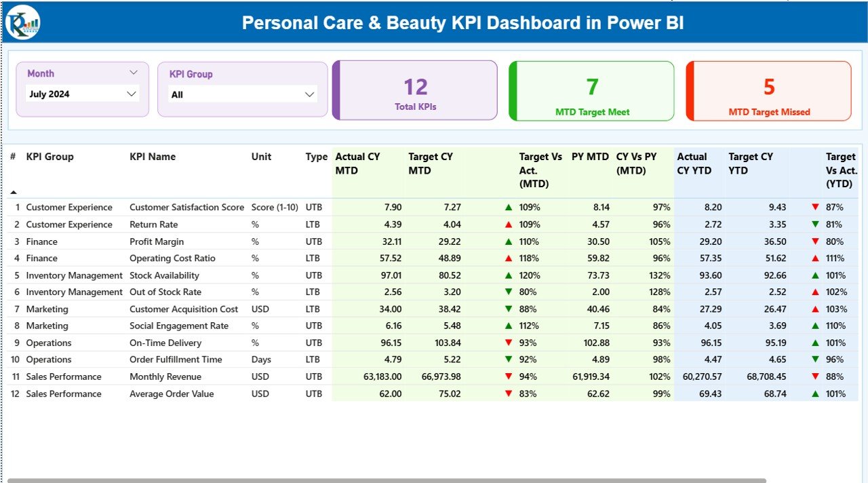The height and width of the screenshot is (483, 868).
Task: Select the 12 Total KPIs card
Action: (415, 91)
